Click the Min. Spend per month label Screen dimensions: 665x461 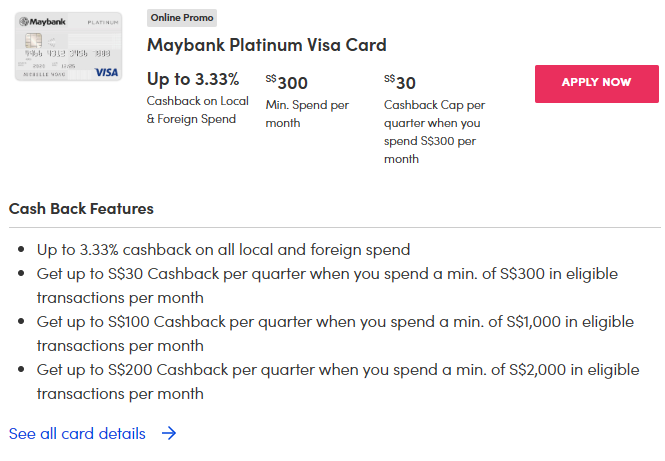tap(305, 113)
